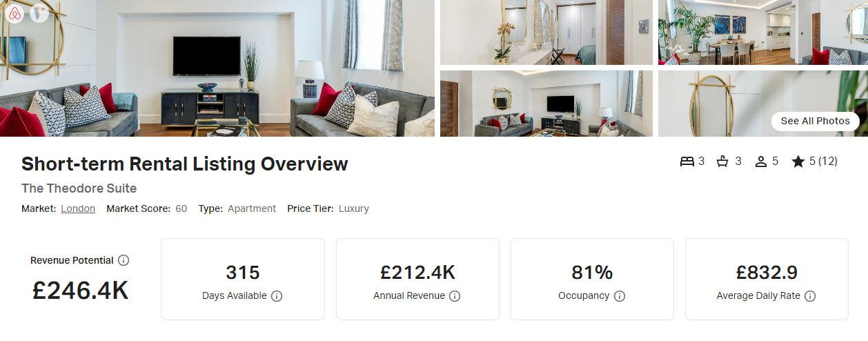The width and height of the screenshot is (868, 341).
Task: Select the 81% Occupancy card
Action: coord(592,280)
